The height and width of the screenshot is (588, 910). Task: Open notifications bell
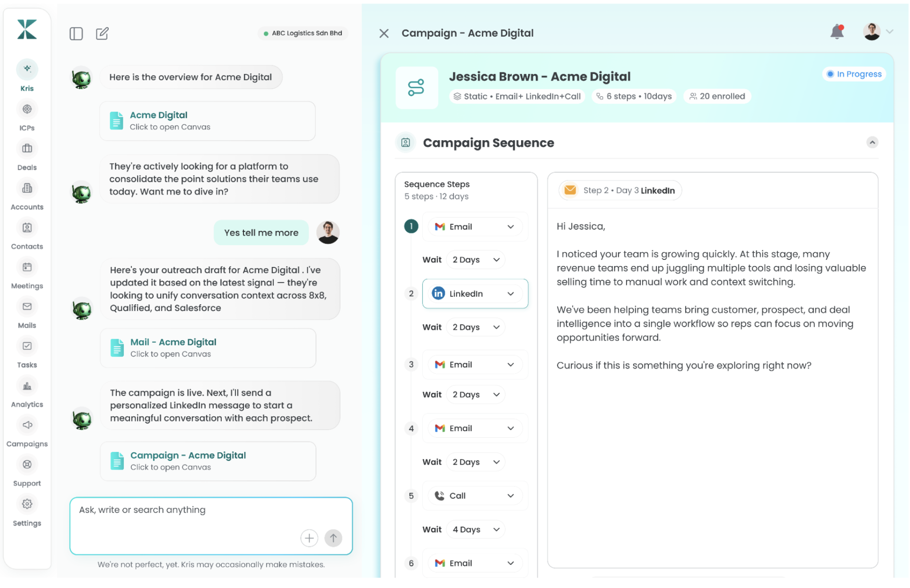pos(837,31)
